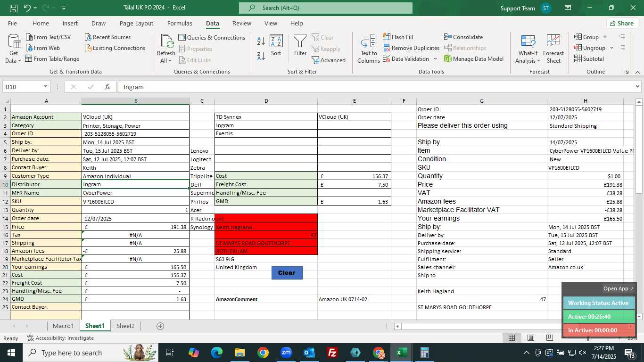Open the File tab
This screenshot has height=362, width=644.
pos(12,23)
